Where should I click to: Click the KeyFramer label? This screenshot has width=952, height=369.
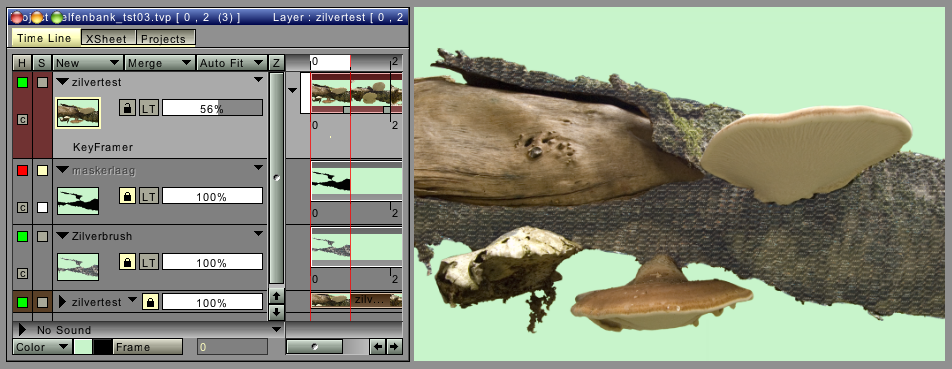point(103,147)
